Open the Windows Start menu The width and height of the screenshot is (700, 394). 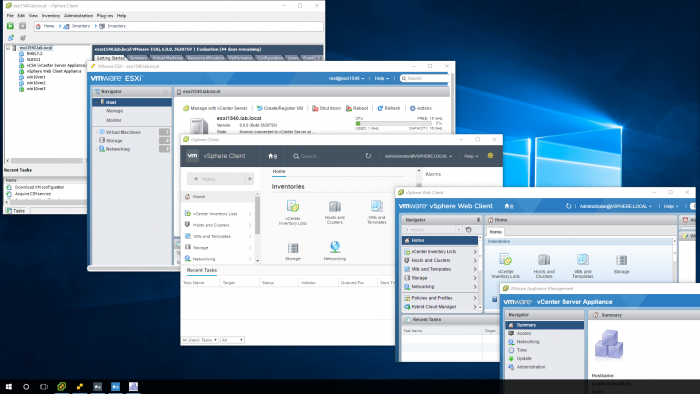coord(8,386)
